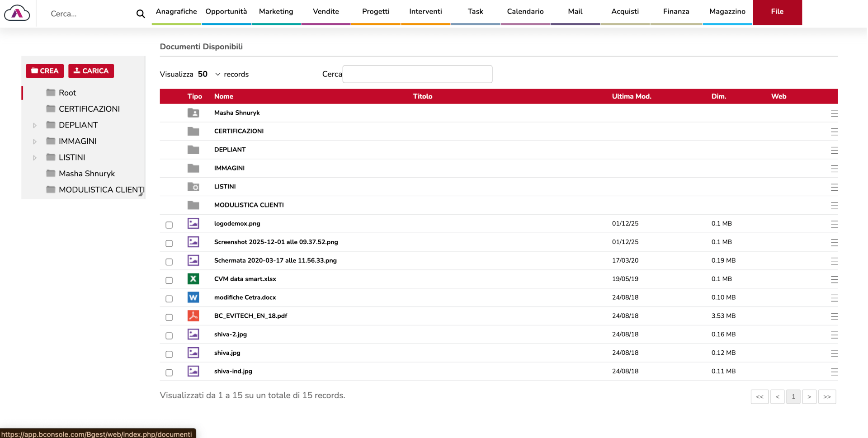Switch to the Magazzino tab

727,12
